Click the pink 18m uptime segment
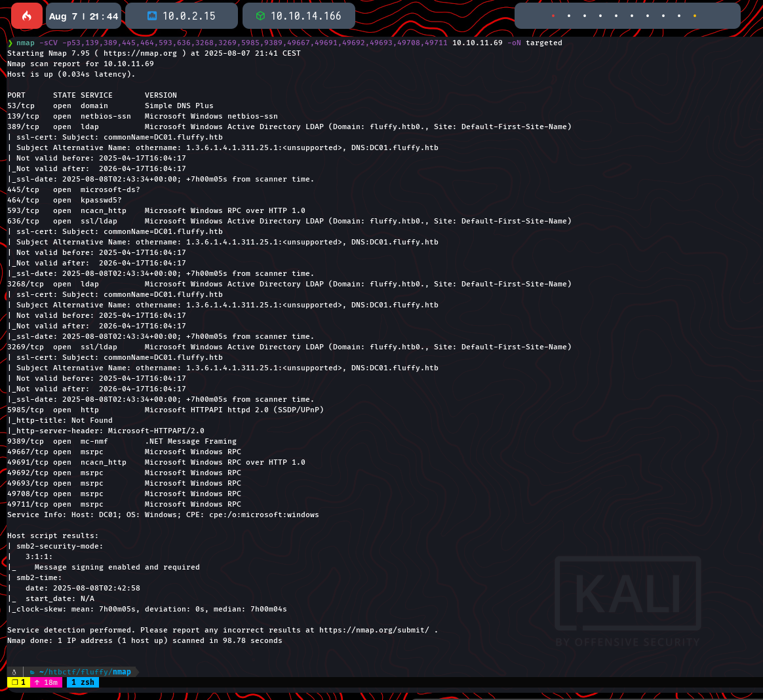763x700 pixels. coord(46,682)
